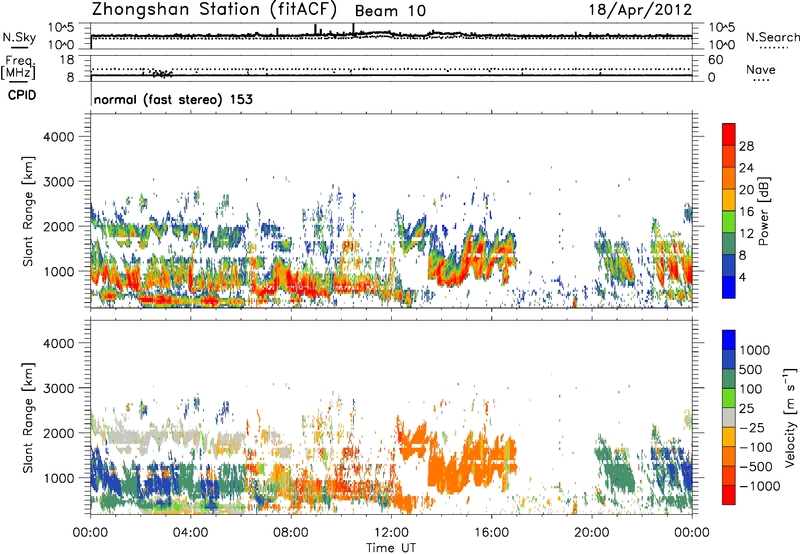
Task: Click the '500' tick on velocity colorbar
Action: click(751, 369)
